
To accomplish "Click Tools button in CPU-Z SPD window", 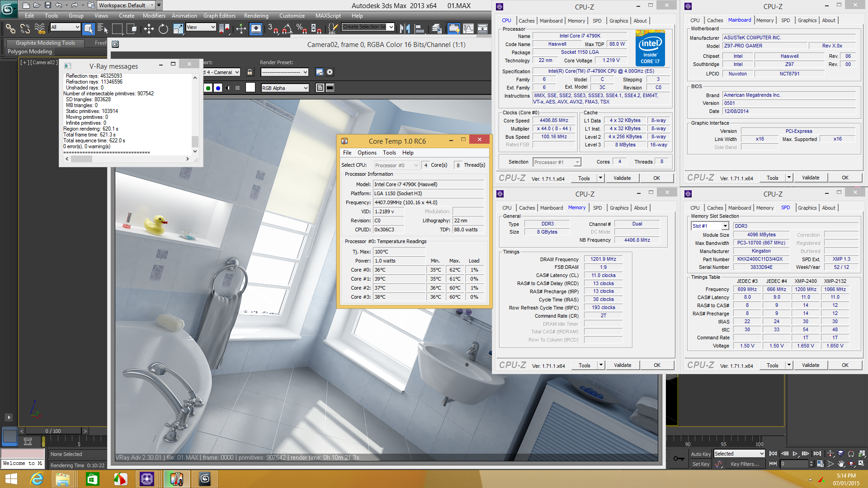I will click(x=772, y=365).
